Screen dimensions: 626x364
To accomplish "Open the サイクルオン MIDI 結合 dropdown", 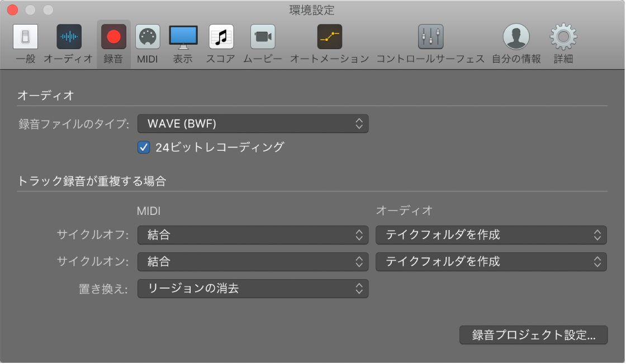I will point(253,261).
